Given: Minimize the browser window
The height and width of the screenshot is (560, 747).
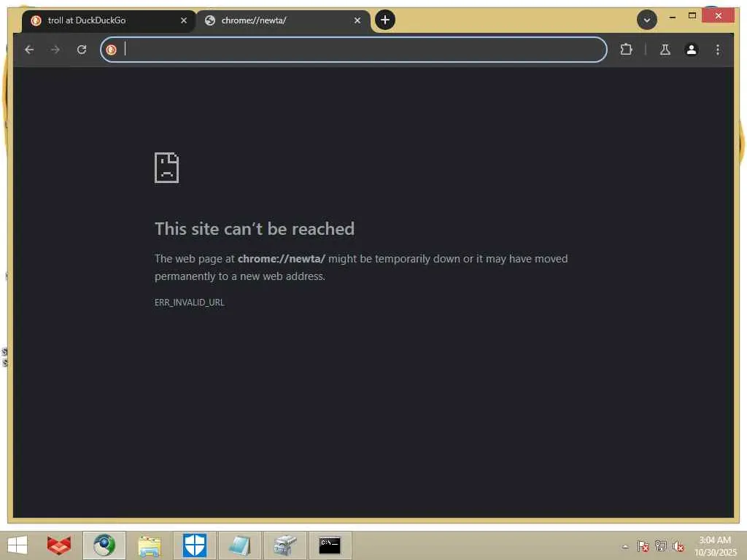Looking at the screenshot, I should click(x=672, y=17).
